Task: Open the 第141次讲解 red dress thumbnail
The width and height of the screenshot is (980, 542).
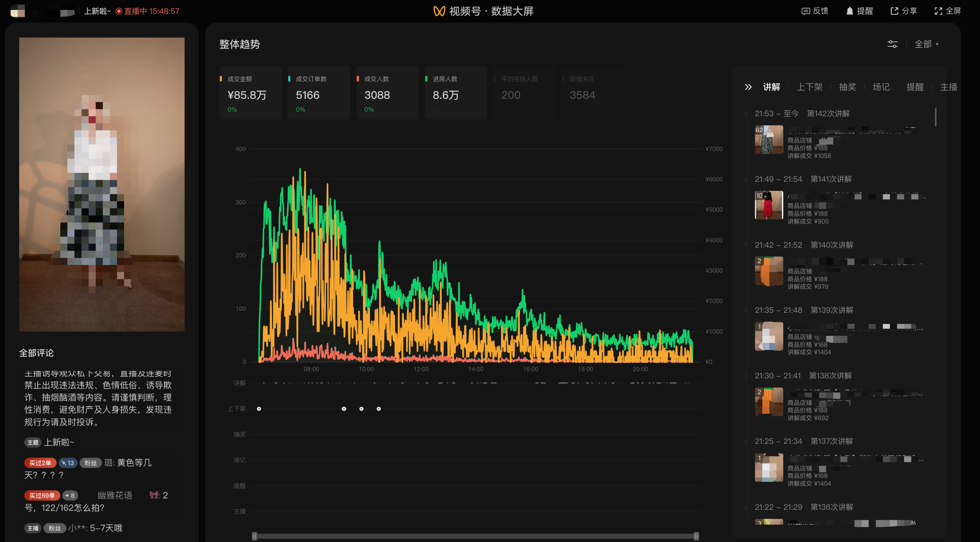Action: pos(768,205)
